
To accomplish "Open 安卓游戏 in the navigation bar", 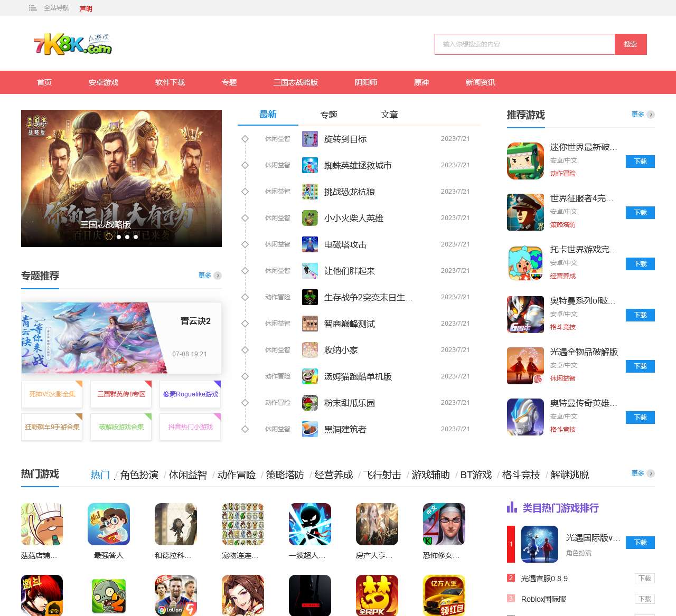I will pyautogui.click(x=104, y=82).
